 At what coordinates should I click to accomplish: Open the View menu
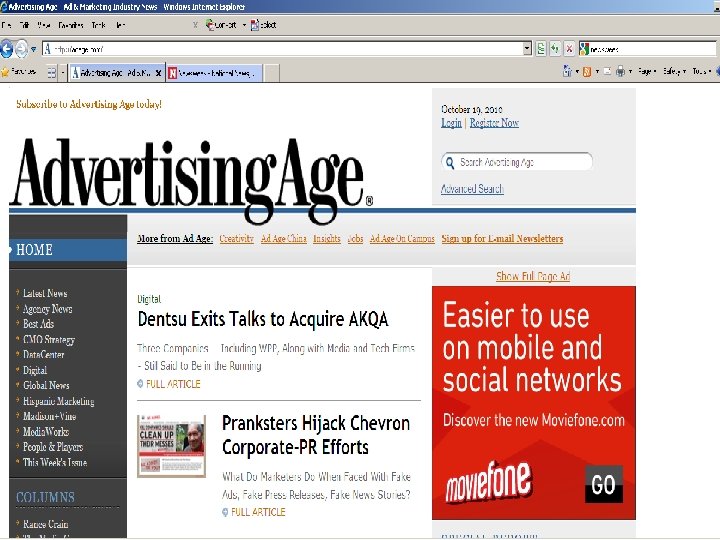44,25
